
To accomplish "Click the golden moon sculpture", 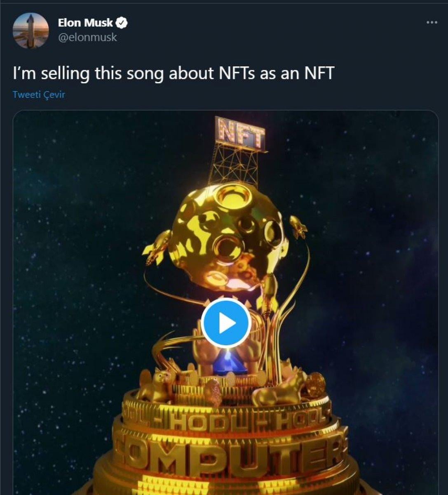I will click(226, 235).
